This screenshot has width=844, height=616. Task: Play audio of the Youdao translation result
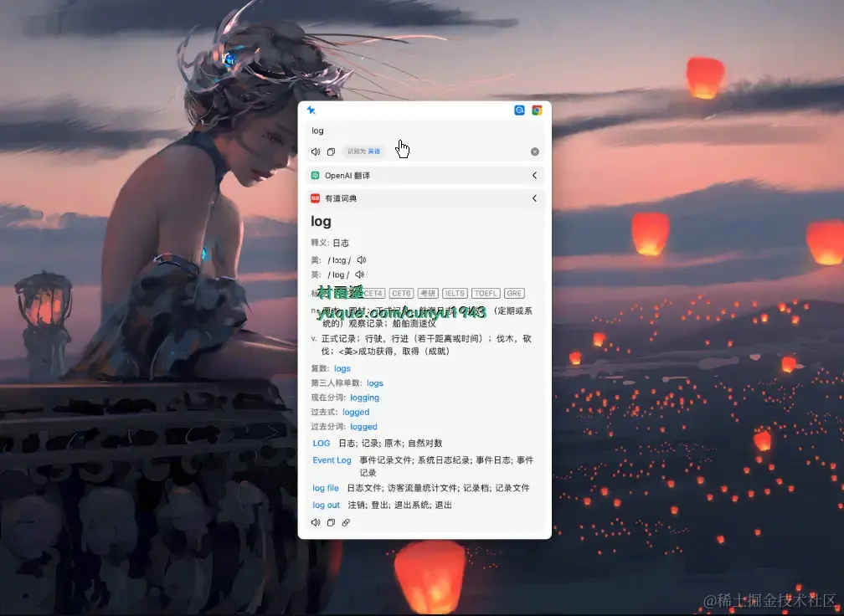pyautogui.click(x=316, y=522)
